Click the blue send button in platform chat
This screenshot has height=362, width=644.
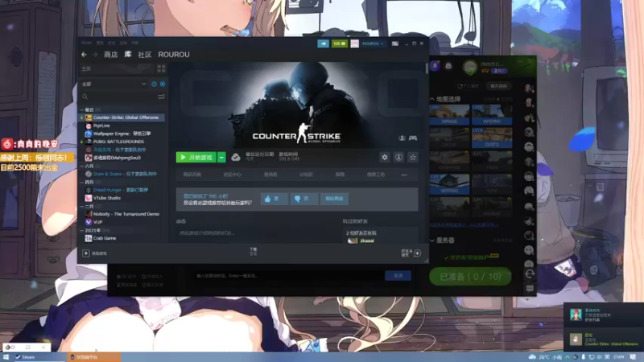tap(398, 276)
